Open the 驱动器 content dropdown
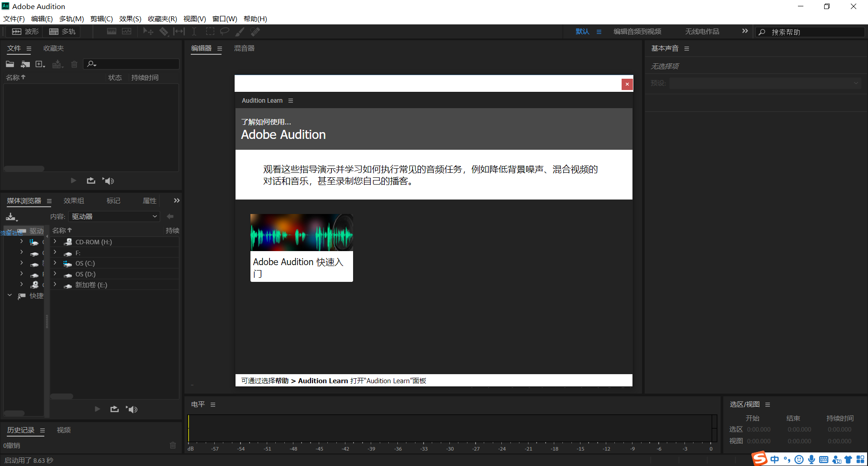The height and width of the screenshot is (466, 868). (x=114, y=217)
